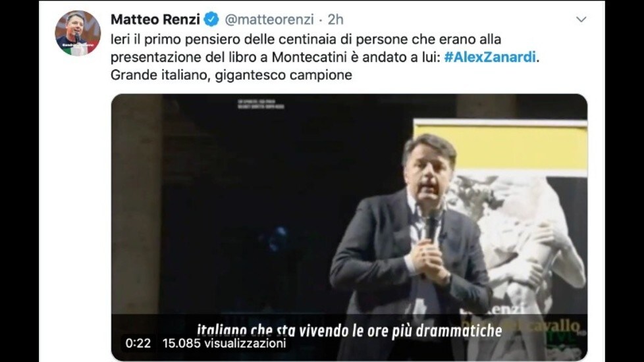Open the @matteorenzi handle
The height and width of the screenshot is (362, 644).
(x=269, y=19)
